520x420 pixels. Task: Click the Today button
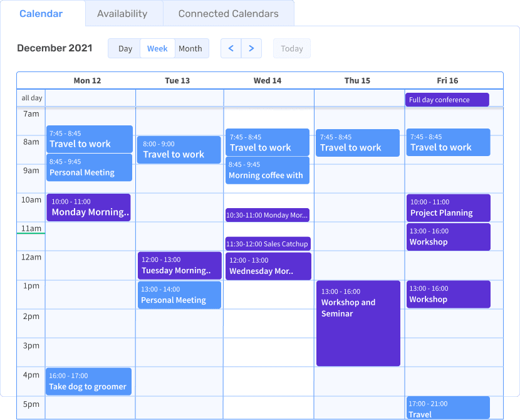click(292, 48)
